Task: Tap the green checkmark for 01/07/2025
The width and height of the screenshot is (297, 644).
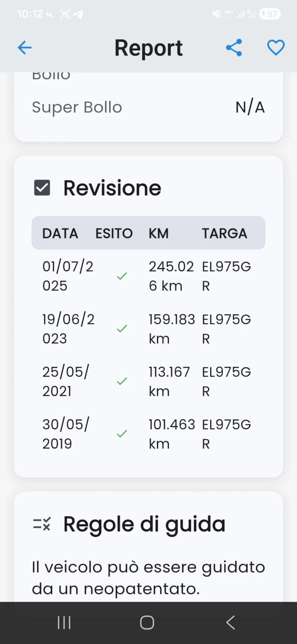Action: [122, 276]
